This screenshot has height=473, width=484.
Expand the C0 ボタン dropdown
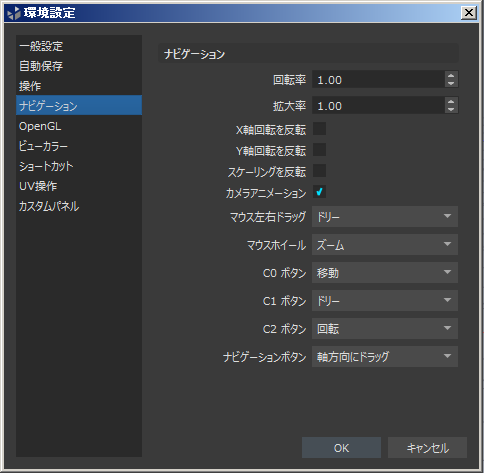[x=385, y=273]
